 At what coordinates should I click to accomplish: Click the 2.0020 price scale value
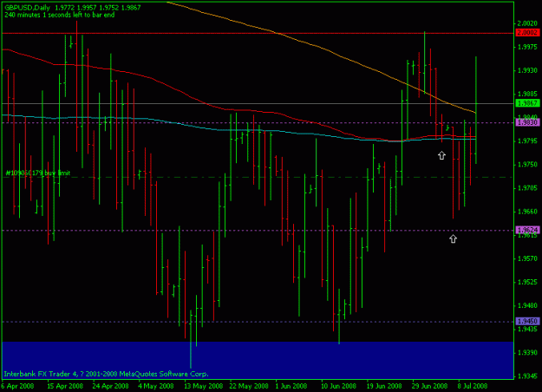pos(527,23)
